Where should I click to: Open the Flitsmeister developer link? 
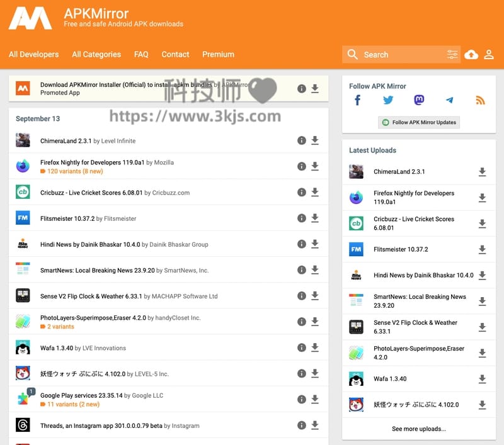(120, 218)
